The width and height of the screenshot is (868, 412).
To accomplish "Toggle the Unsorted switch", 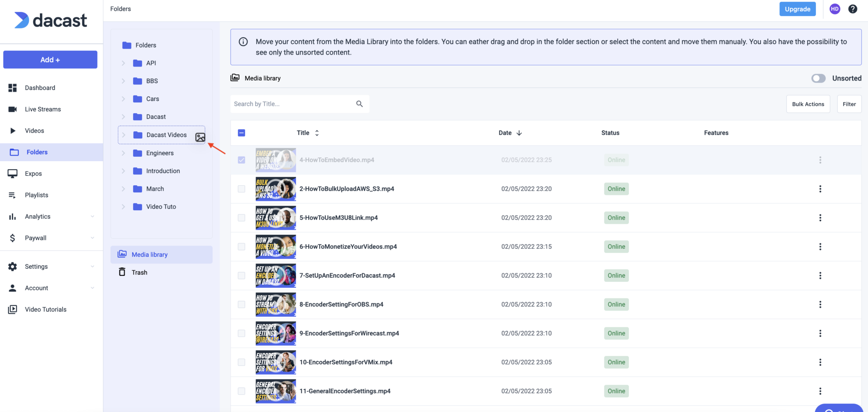I will tap(818, 78).
